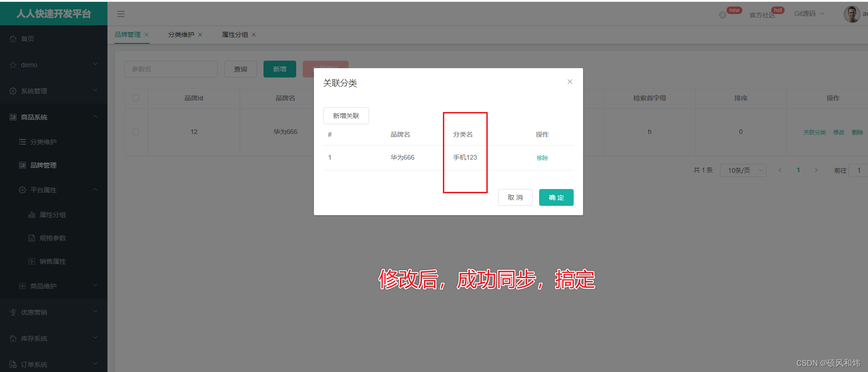Collapse the 商品系统 menu chevron
This screenshot has height=372, width=868.
pyautogui.click(x=95, y=116)
